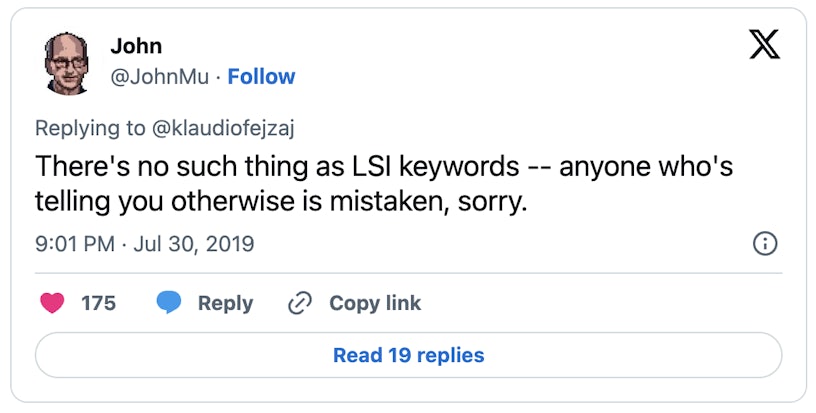Like the tweet with the heart icon
Image resolution: width=816 pixels, height=413 pixels.
click(x=51, y=303)
